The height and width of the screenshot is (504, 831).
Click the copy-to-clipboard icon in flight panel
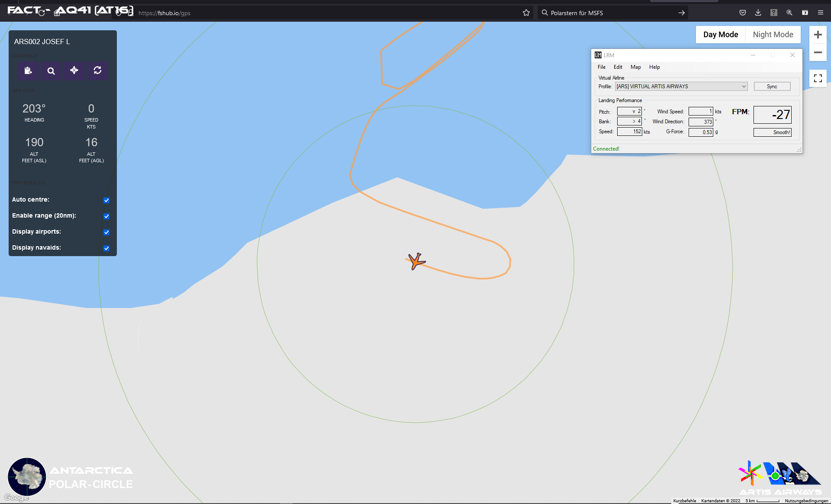coord(28,71)
